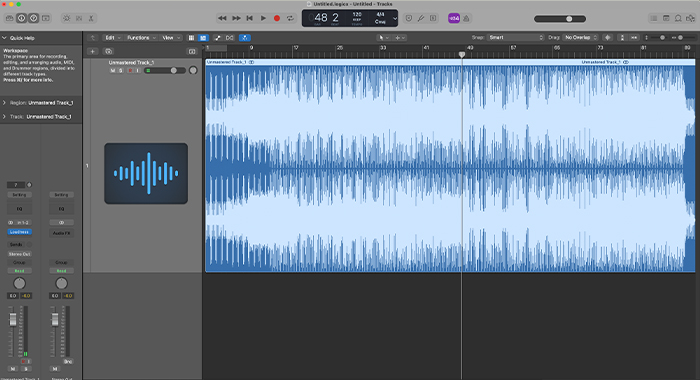Viewport: 700px width, 380px height.
Task: Open the Mixer from control bar
Action: (x=79, y=18)
